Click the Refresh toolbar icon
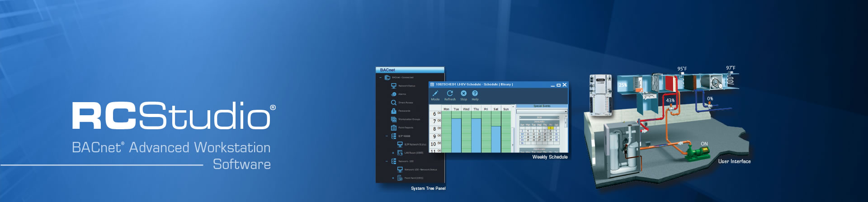The image size is (868, 202). pyautogui.click(x=450, y=95)
